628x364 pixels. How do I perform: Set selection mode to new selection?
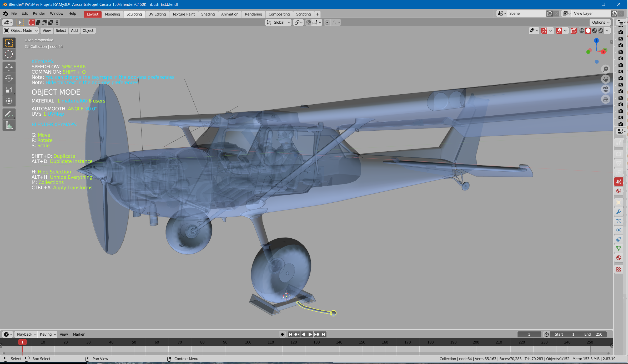tap(32, 23)
